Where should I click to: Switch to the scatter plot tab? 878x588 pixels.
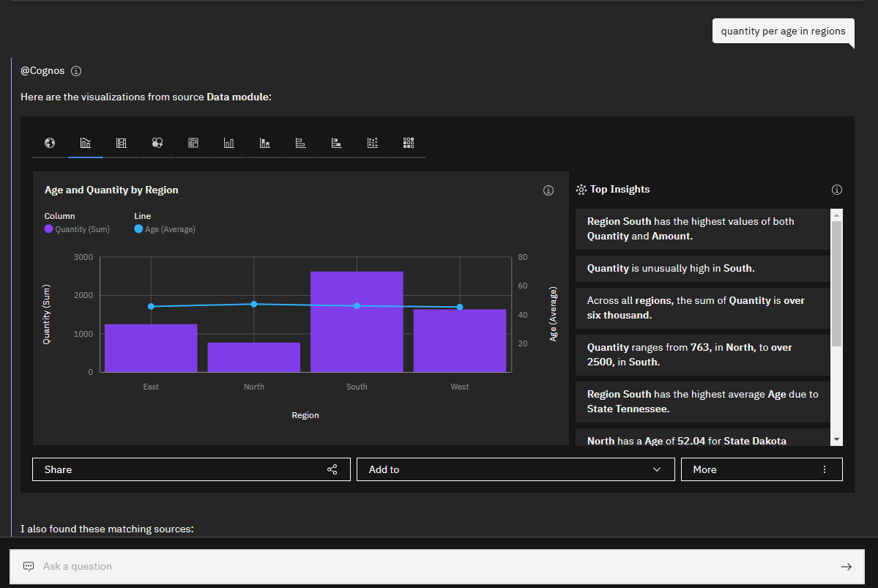[373, 143]
